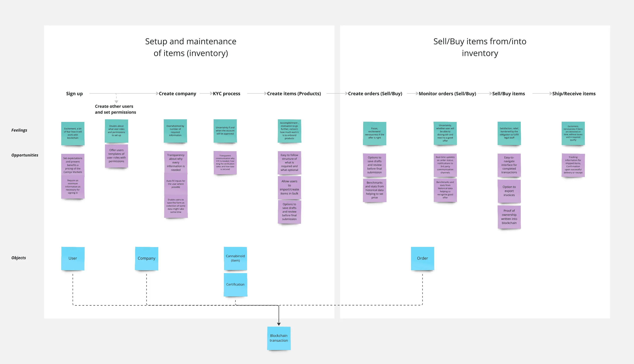Select 'Easy to follow structure' note
The height and width of the screenshot is (364, 634).
289,163
